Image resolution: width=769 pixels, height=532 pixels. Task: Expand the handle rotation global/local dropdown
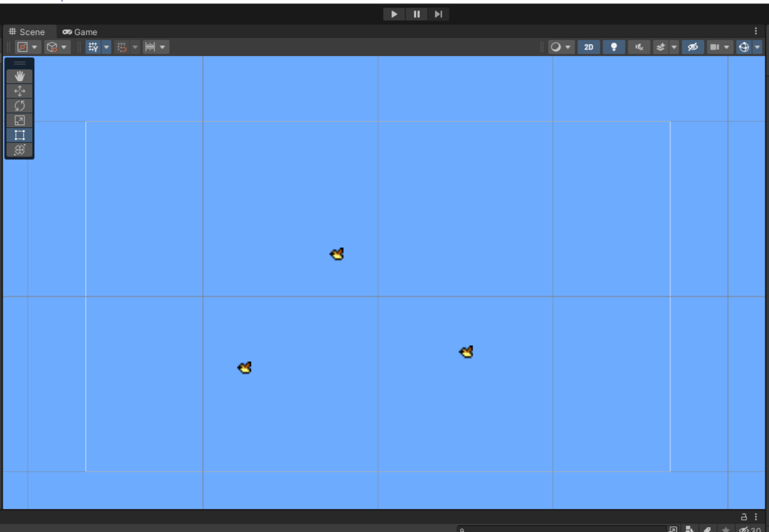point(64,47)
